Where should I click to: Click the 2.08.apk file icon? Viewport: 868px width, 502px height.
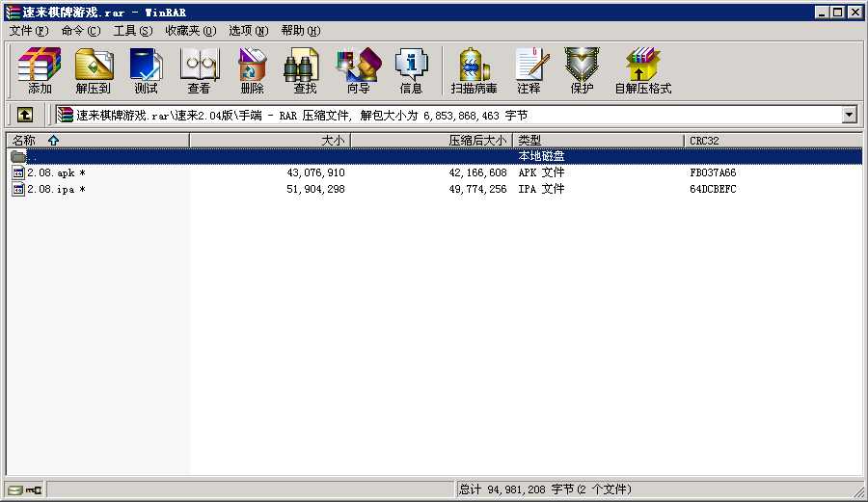point(18,173)
